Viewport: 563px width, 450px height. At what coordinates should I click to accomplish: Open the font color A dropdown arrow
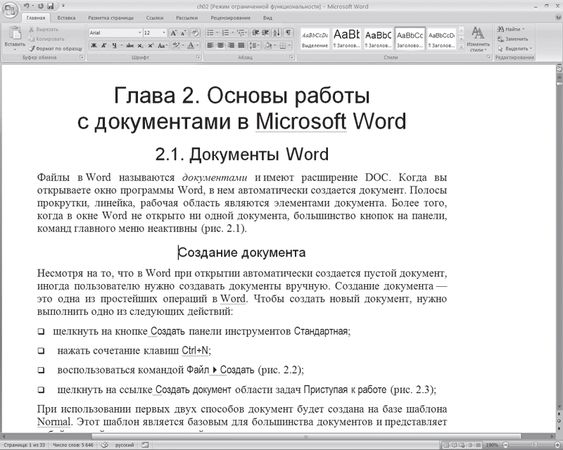click(197, 45)
